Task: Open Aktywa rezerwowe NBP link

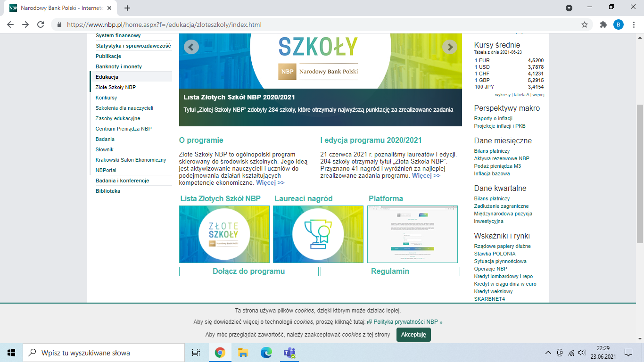Action: click(502, 158)
